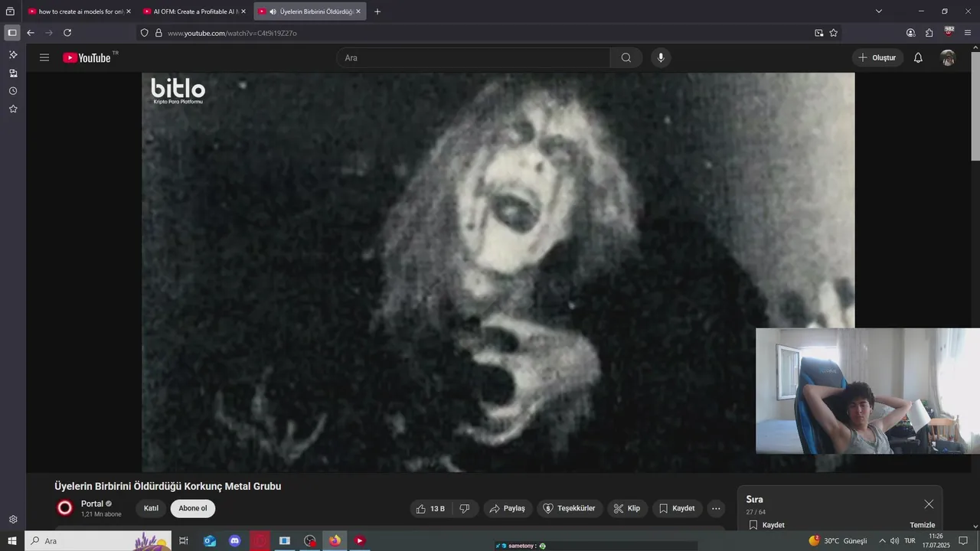The image size is (980, 551).
Task: Open the YouTube guide hamburger menu
Action: [44, 57]
